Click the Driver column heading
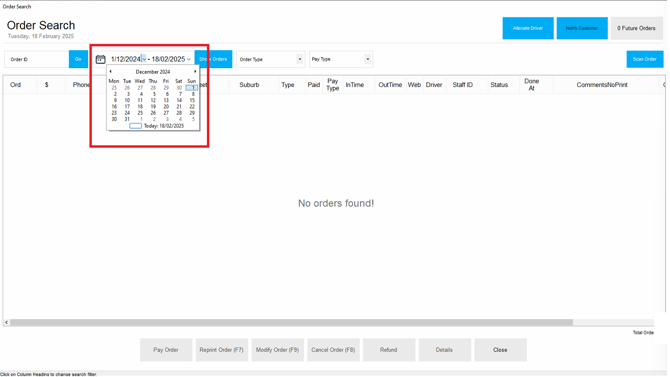The width and height of the screenshot is (670, 377). (x=434, y=85)
